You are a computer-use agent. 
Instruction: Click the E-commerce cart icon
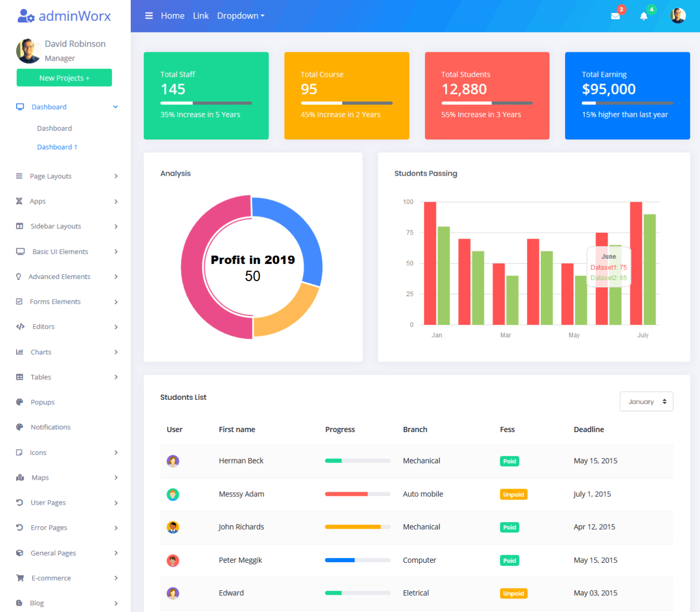pos(20,578)
